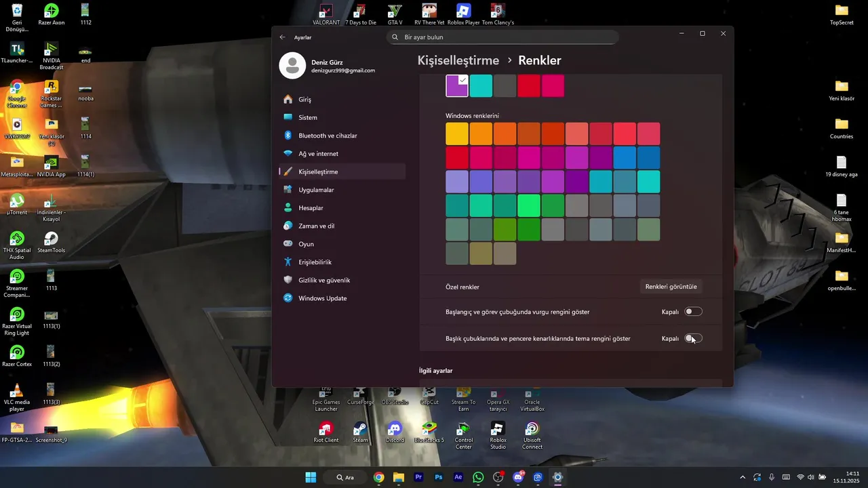Open WhatsApp from the taskbar
This screenshot has width=868, height=488.
tap(479, 477)
